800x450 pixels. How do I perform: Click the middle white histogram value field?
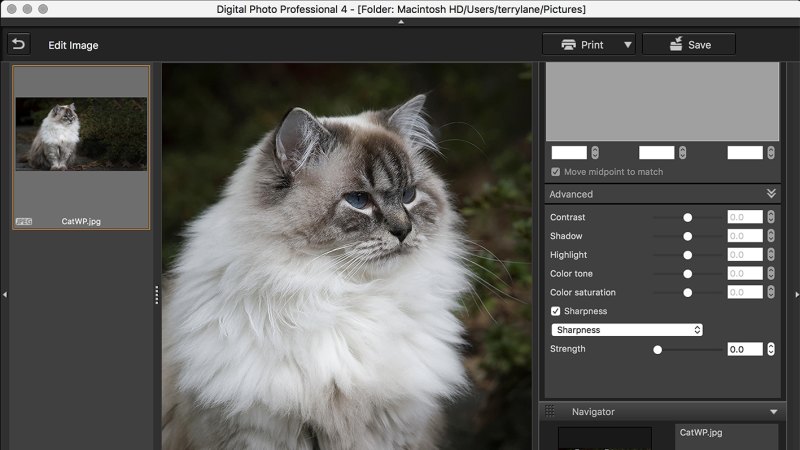[x=657, y=153]
